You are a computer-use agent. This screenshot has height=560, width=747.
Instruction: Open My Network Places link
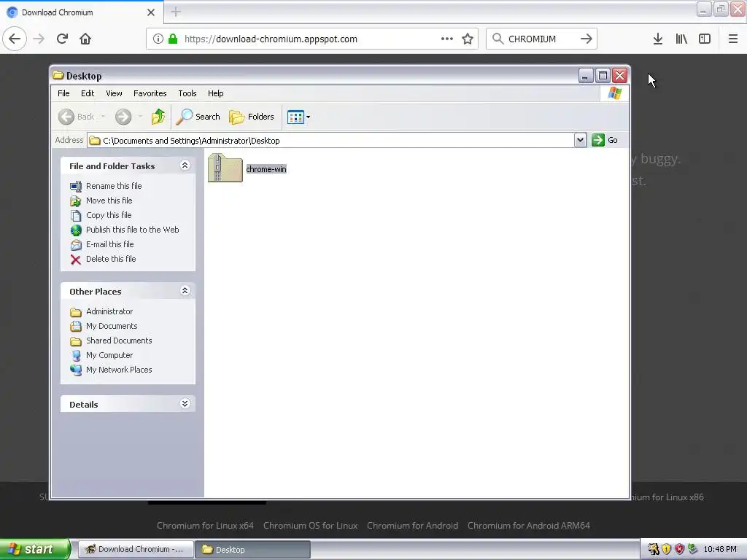(119, 370)
